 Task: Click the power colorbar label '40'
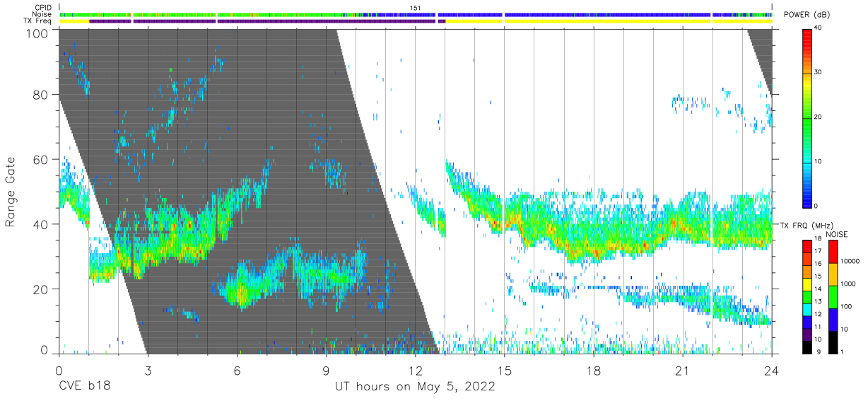819,28
